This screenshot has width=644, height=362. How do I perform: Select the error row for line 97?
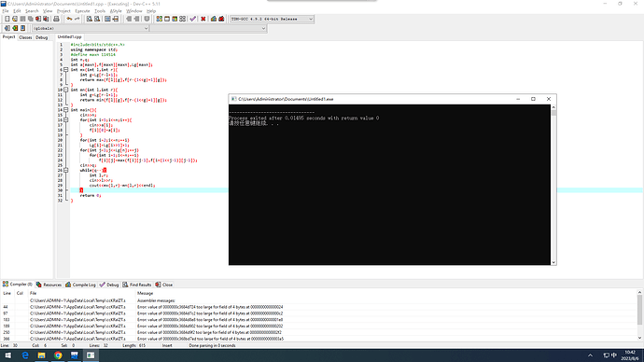pyautogui.click(x=318, y=313)
